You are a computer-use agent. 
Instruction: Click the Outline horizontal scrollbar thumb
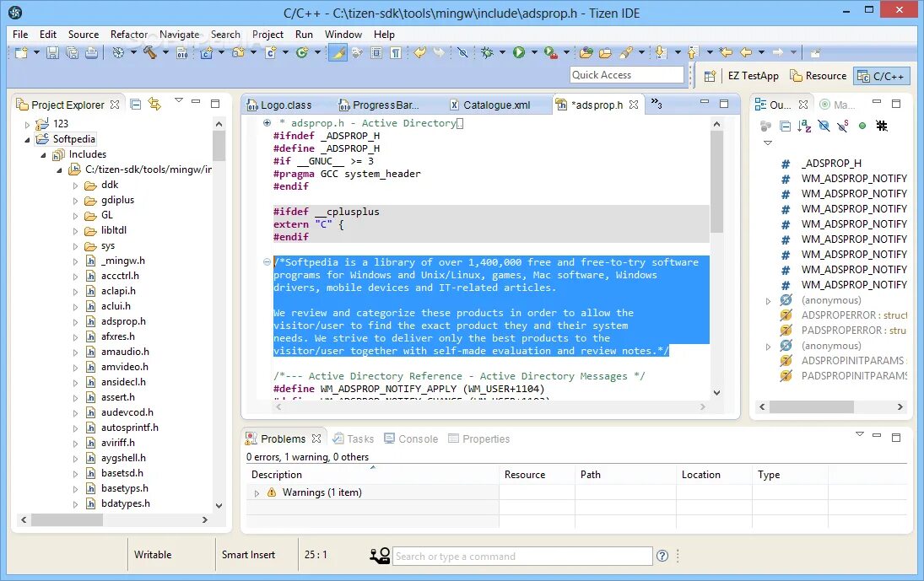click(812, 406)
